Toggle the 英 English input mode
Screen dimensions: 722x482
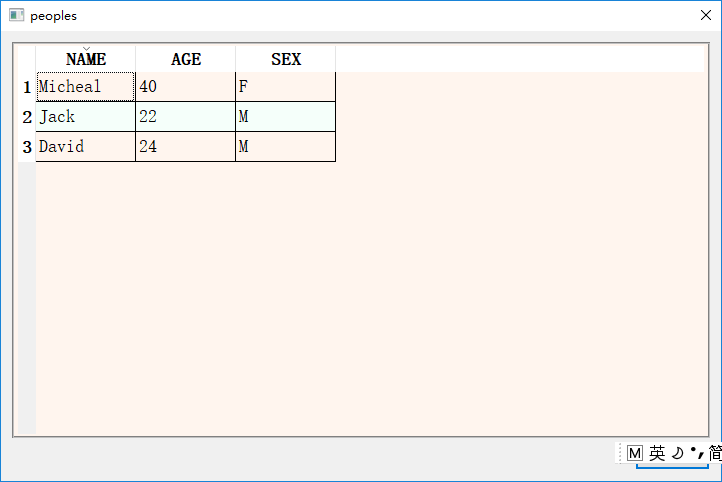point(656,453)
